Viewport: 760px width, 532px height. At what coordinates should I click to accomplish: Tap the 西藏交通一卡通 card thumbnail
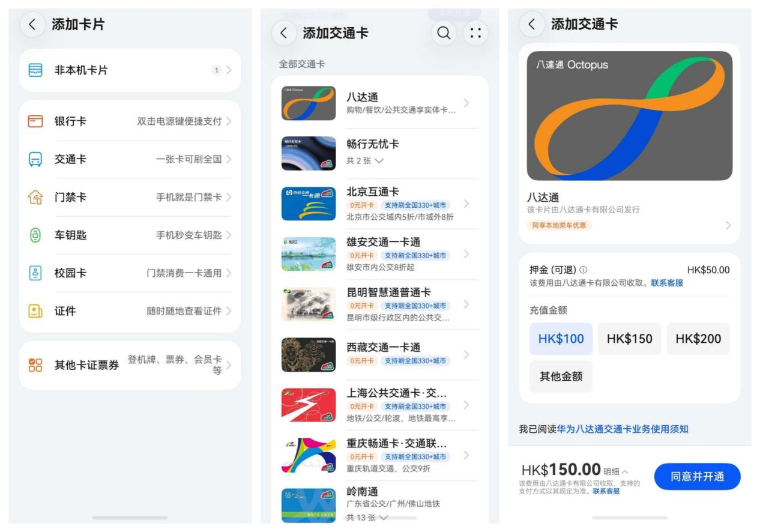click(x=309, y=354)
